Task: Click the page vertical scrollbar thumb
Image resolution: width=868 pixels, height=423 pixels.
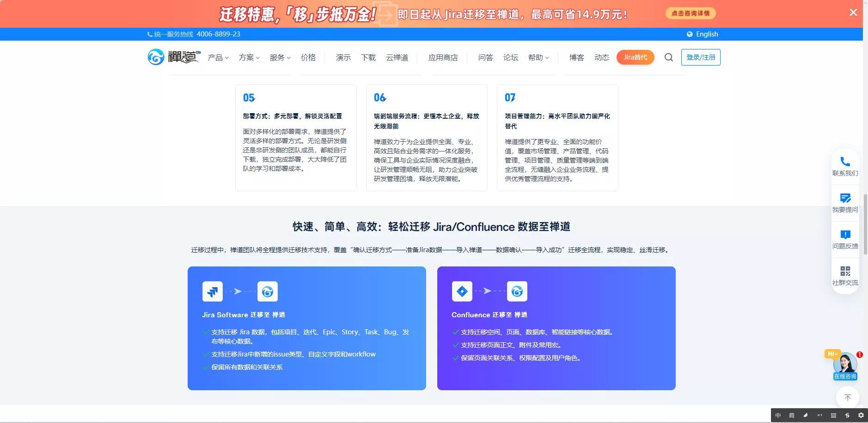Action: point(865,224)
